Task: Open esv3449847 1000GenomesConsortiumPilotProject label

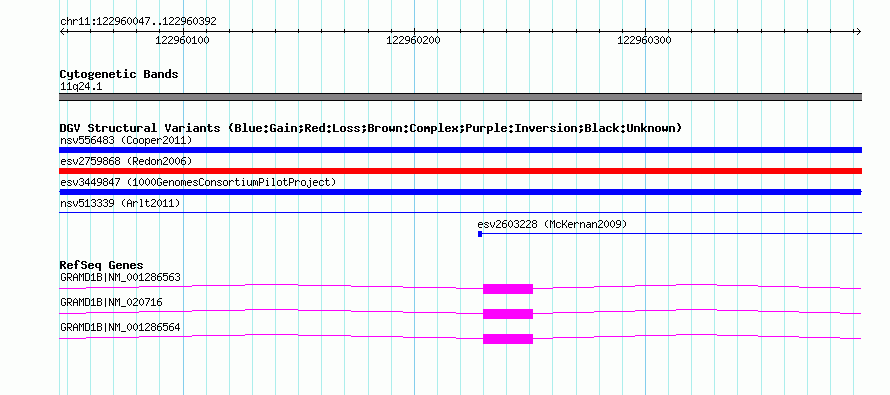Action: (x=198, y=182)
